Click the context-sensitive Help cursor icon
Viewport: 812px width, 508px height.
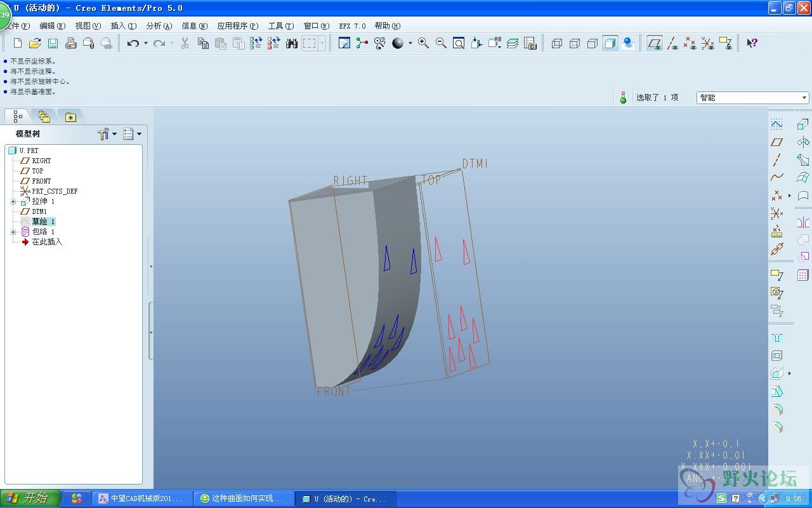point(752,43)
